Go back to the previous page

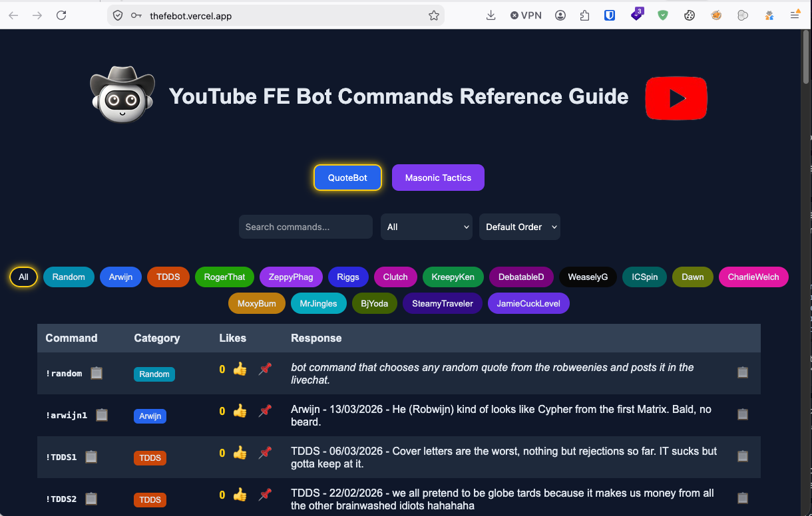13,15
